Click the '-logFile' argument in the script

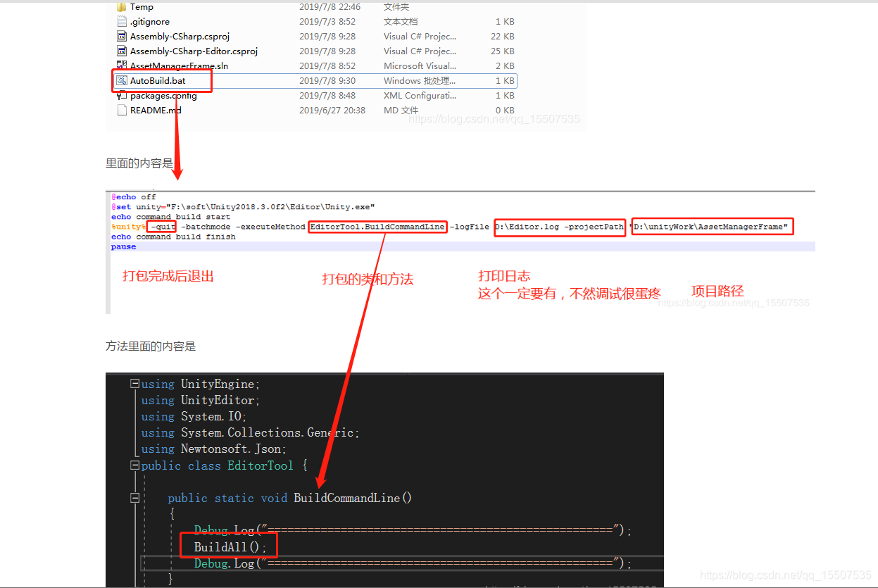tap(470, 227)
